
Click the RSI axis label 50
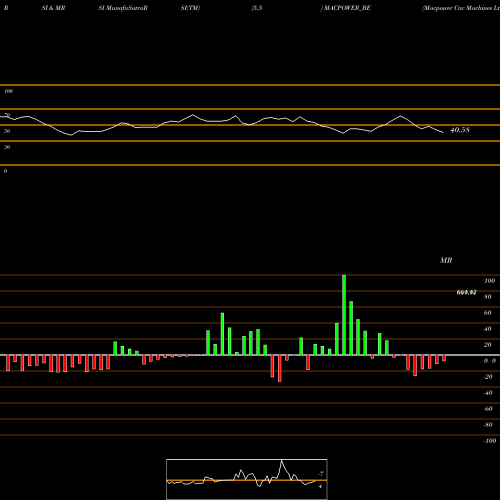(7, 131)
